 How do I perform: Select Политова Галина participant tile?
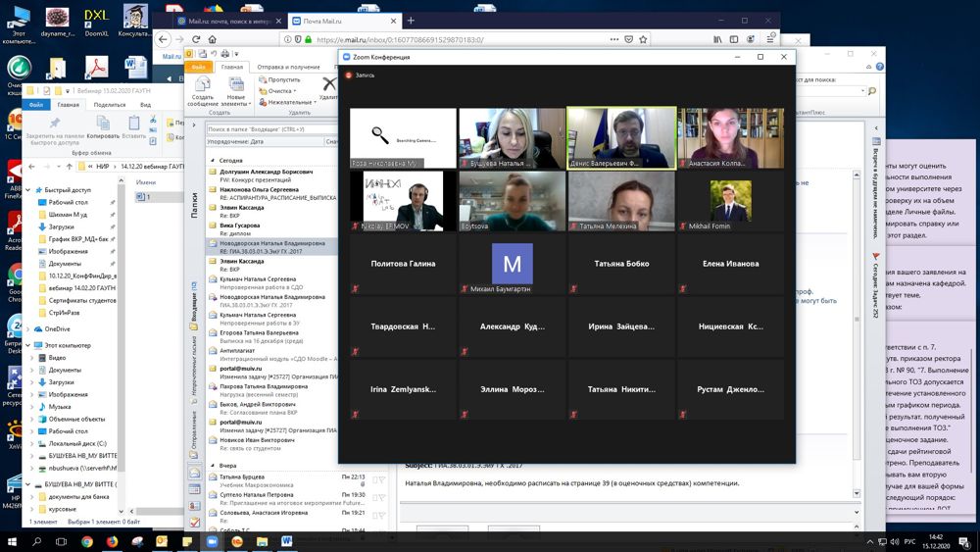click(403, 264)
